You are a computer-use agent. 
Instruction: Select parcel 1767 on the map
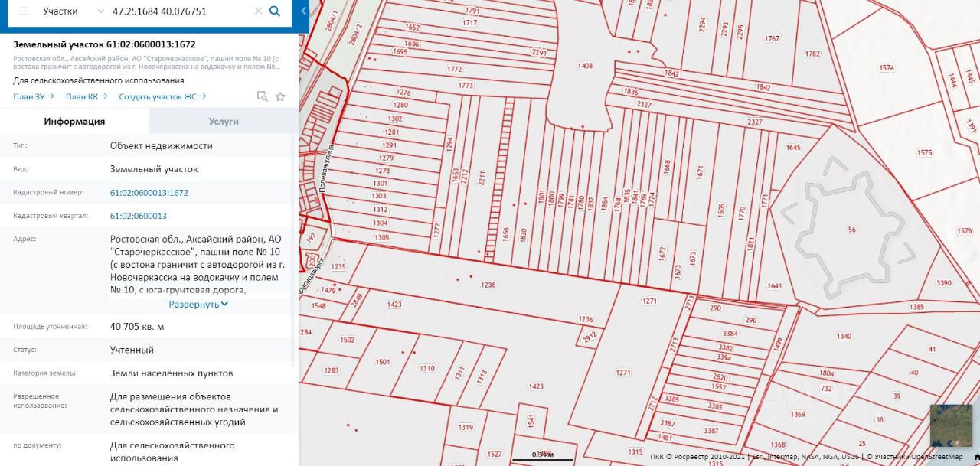coord(772,38)
